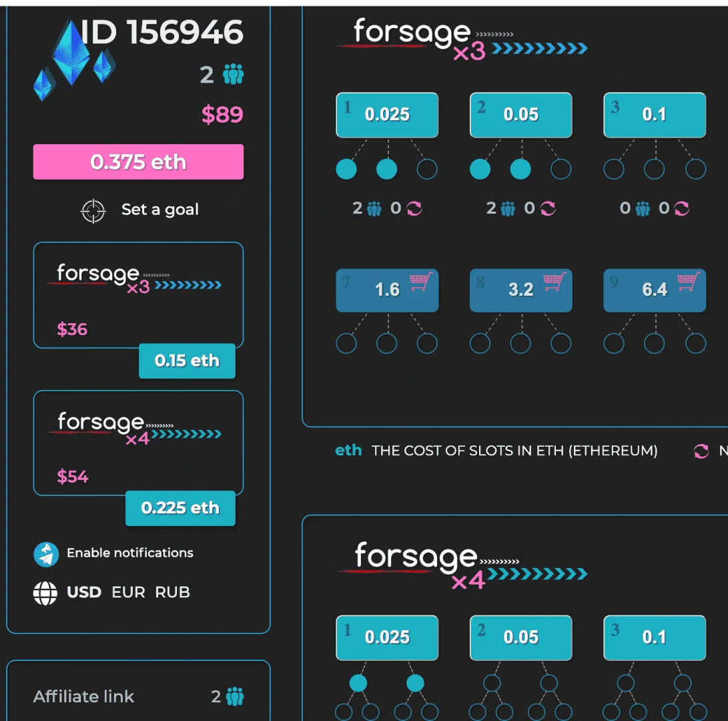The height and width of the screenshot is (721, 728).
Task: Click cart icon on 1.6 slot
Action: (420, 281)
